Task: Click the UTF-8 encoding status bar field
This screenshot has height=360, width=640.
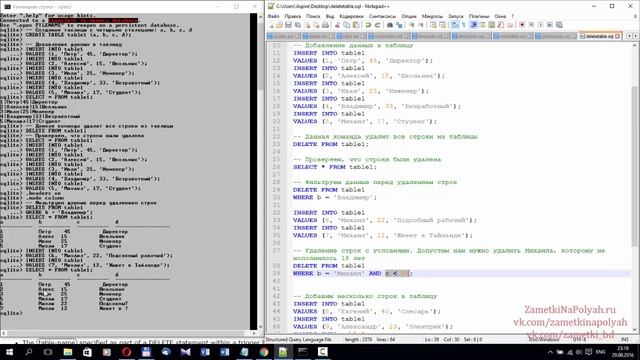Action: point(579,340)
